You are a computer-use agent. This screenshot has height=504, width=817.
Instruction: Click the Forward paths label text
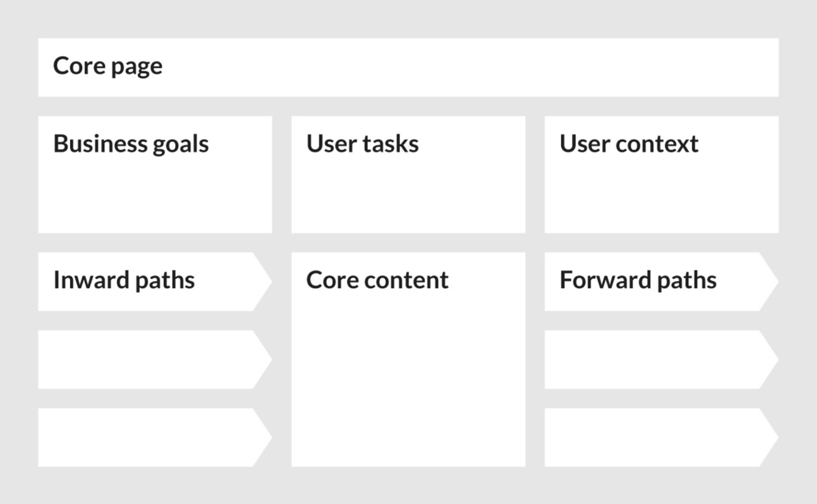tap(638, 281)
